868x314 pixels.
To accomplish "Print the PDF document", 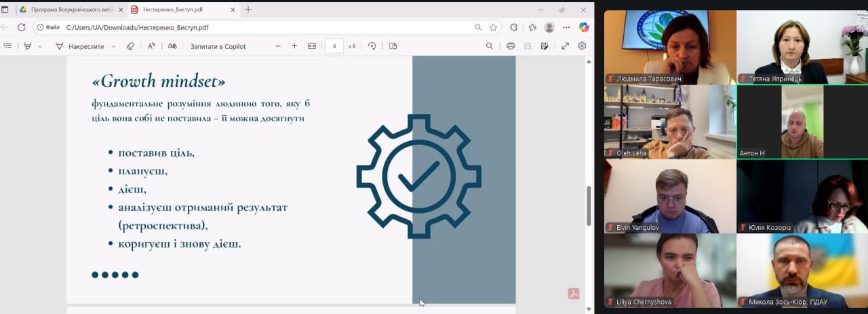I will [x=511, y=46].
